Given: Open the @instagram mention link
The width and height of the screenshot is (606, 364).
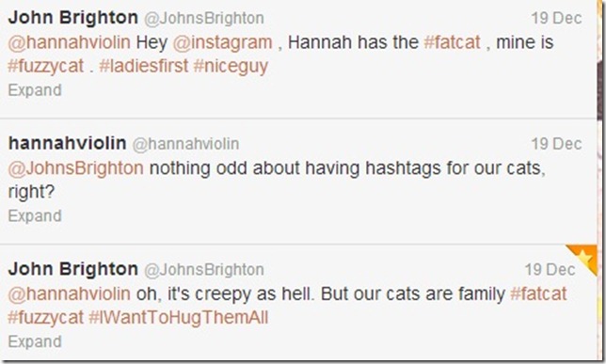Looking at the screenshot, I should coord(222,42).
